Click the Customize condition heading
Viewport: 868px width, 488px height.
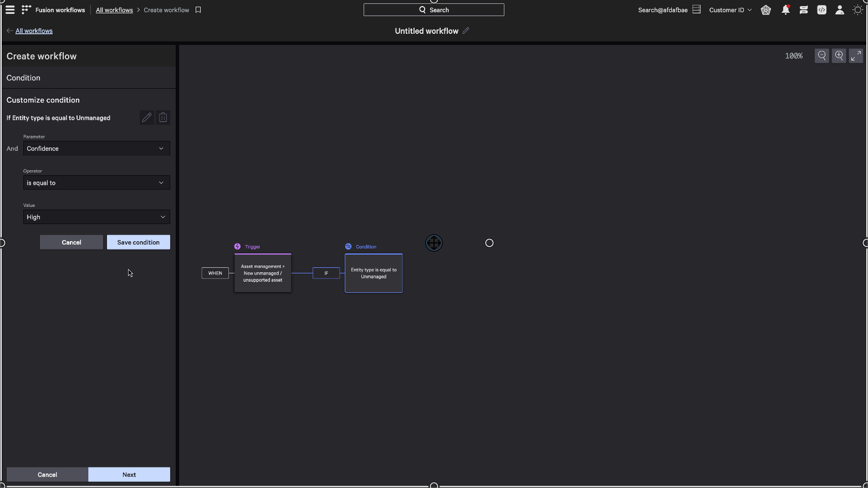click(x=43, y=100)
